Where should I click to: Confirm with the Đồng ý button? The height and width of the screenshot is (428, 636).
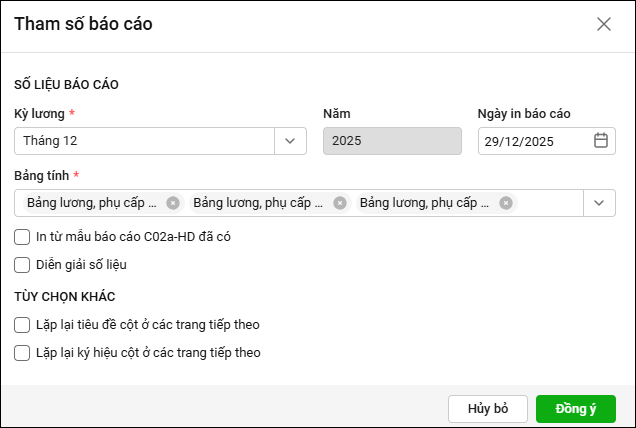click(x=576, y=409)
